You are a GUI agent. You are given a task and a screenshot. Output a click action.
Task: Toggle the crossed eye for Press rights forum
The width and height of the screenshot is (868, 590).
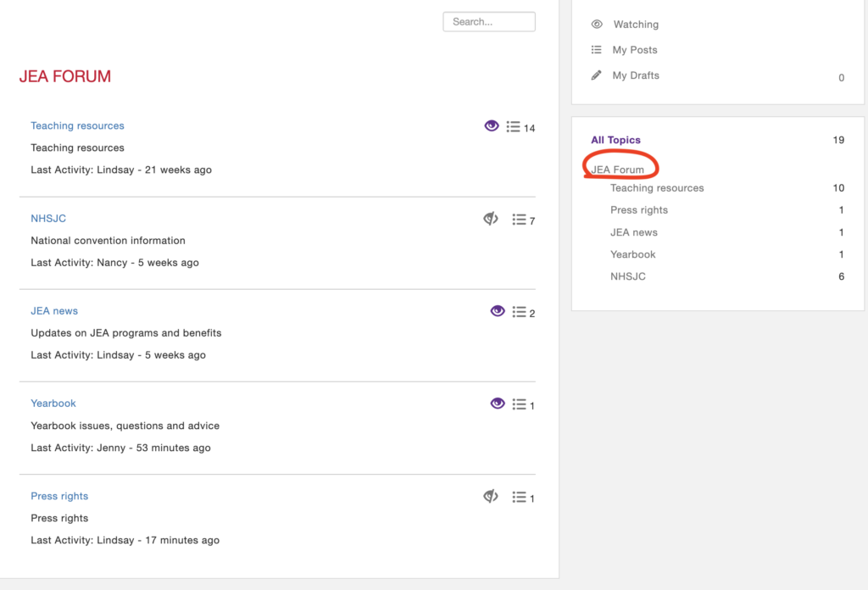point(491,497)
